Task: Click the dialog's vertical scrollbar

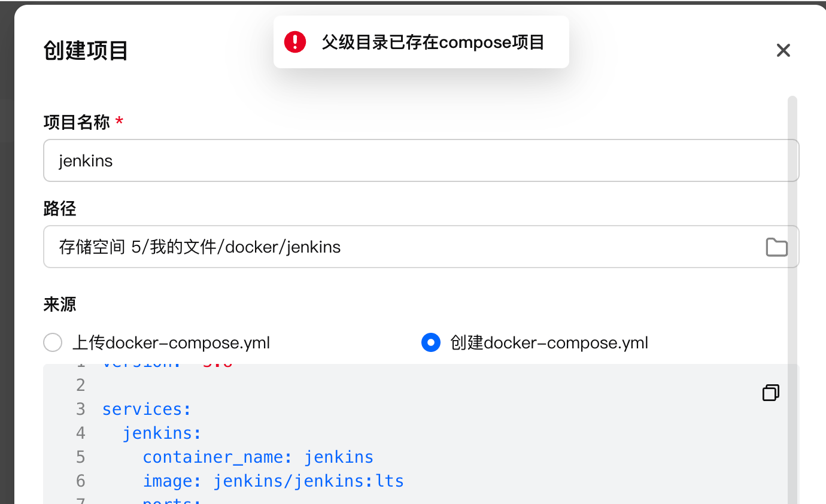Action: [792, 299]
